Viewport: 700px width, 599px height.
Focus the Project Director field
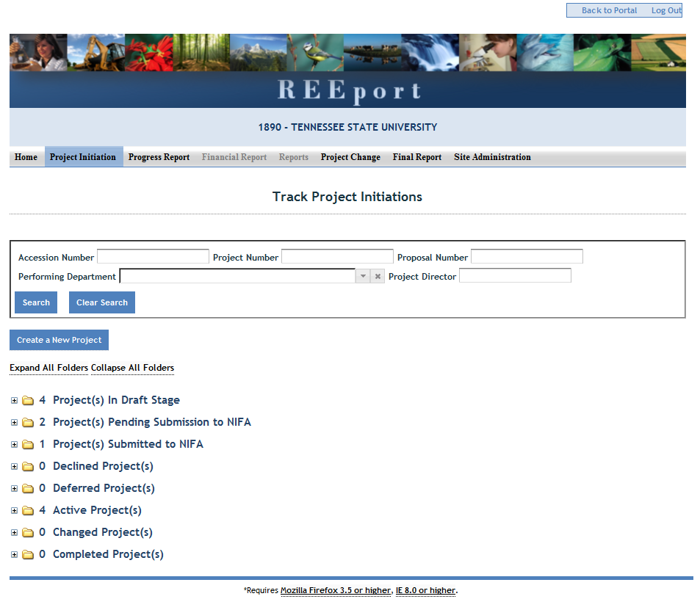(x=515, y=275)
